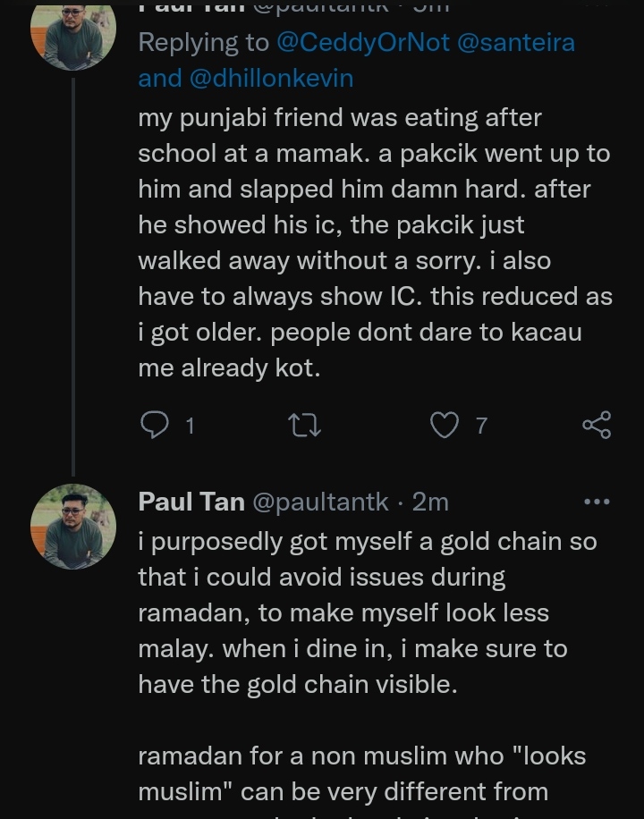The height and width of the screenshot is (819, 644).
Task: Open the 2m timestamp link
Action: coord(430,502)
